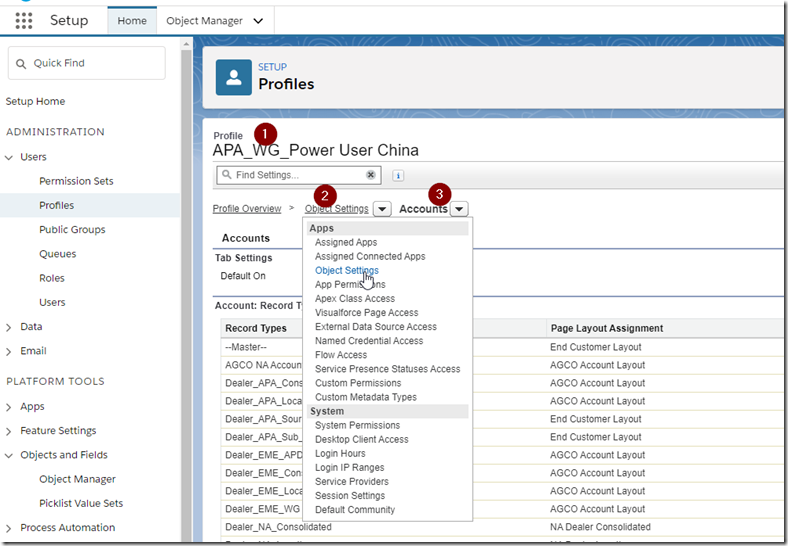
Task: Clear the Find Settings search box
Action: pyautogui.click(x=370, y=175)
